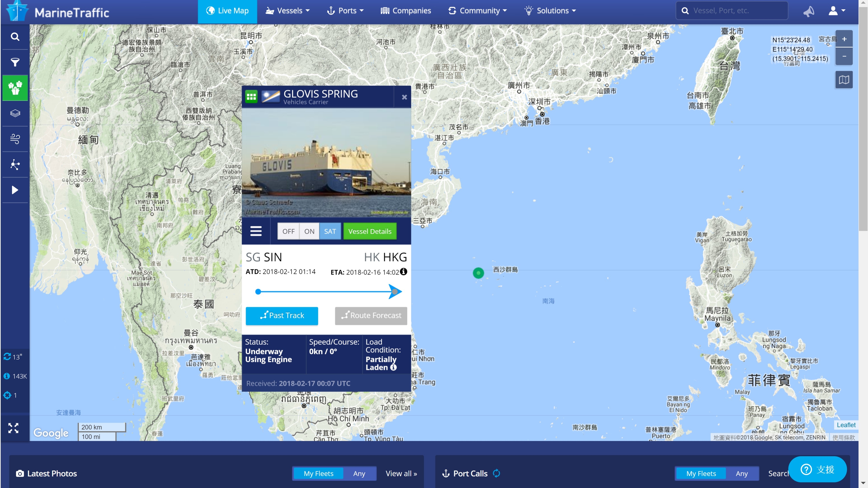
Task: Click the Leaflet attribution link
Action: coord(846,425)
